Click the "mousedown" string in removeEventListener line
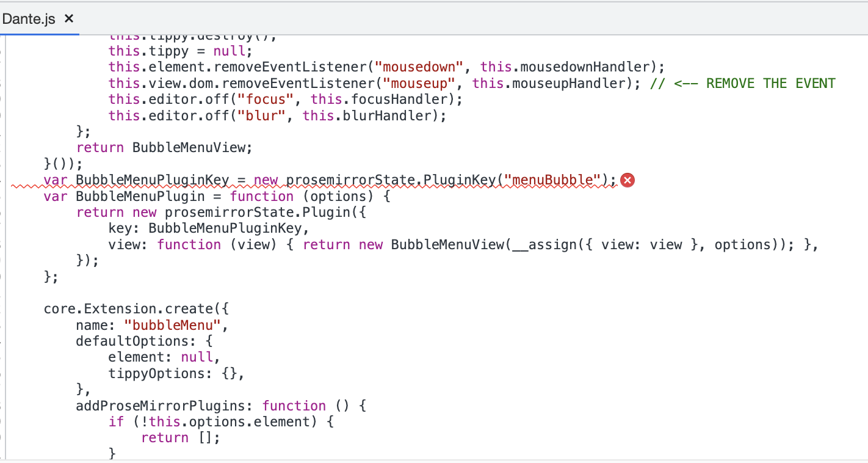 click(x=419, y=67)
